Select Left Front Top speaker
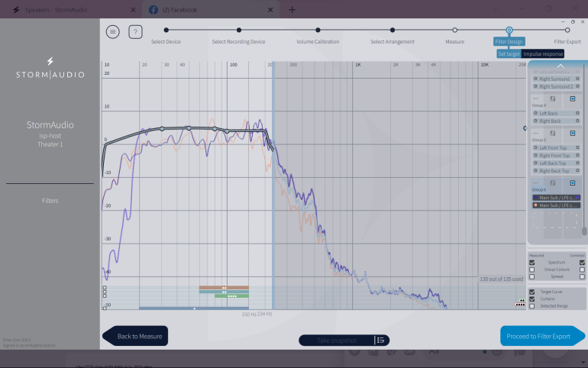Image resolution: width=588 pixels, height=368 pixels. [555, 147]
